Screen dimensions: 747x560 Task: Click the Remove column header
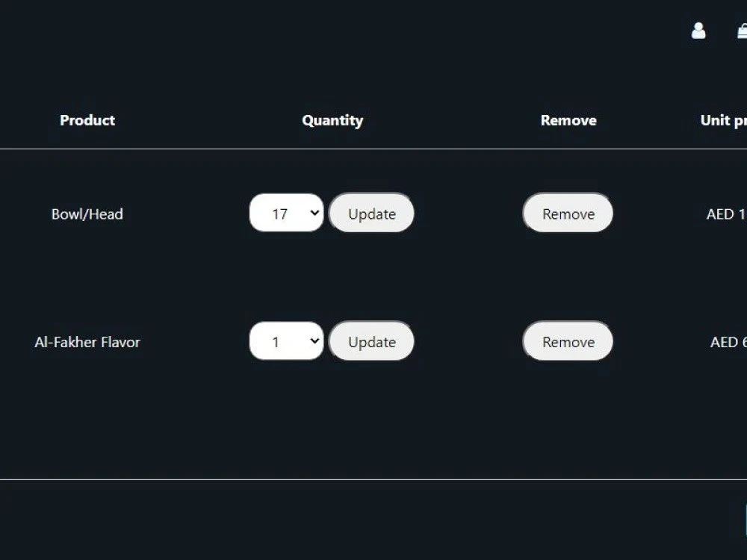[x=568, y=120]
